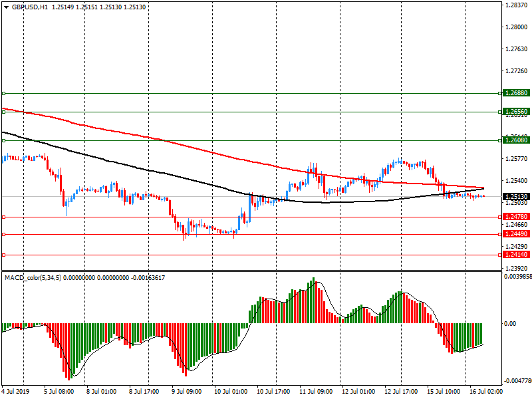Select the 1.26560 green level price label
Image resolution: width=532 pixels, height=399 pixels.
pyautogui.click(x=517, y=112)
